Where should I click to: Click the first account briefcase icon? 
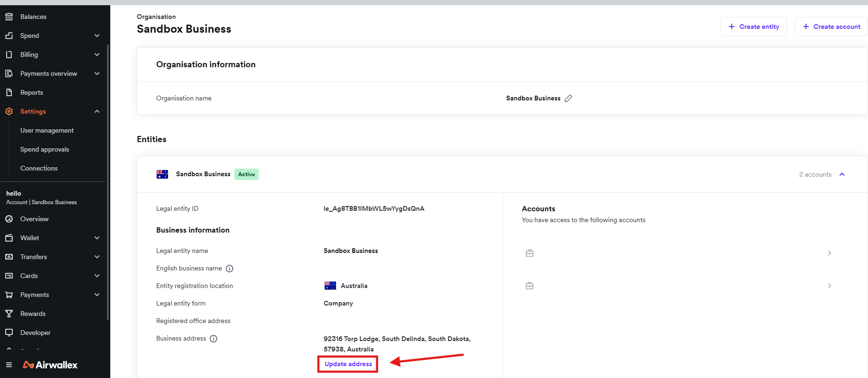coord(530,253)
